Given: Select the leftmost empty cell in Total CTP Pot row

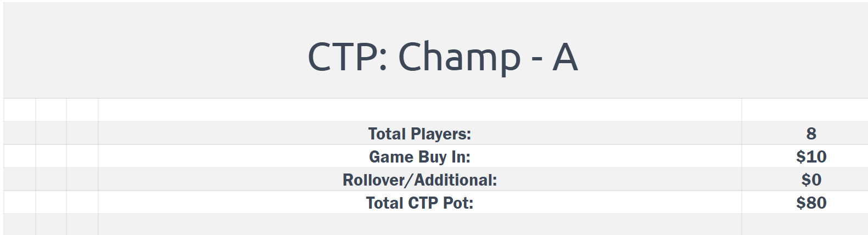Looking at the screenshot, I should (19, 203).
